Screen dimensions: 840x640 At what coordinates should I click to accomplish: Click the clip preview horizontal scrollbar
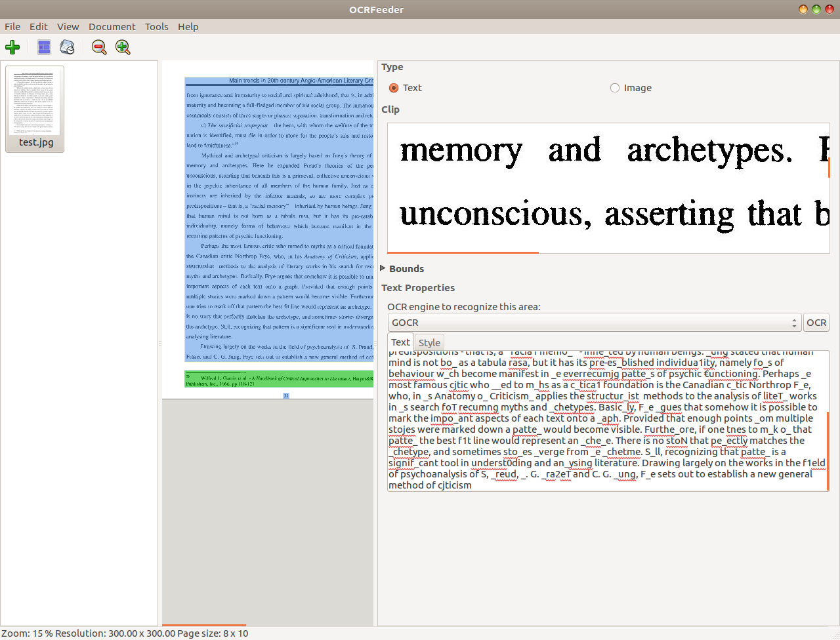pyautogui.click(x=463, y=252)
